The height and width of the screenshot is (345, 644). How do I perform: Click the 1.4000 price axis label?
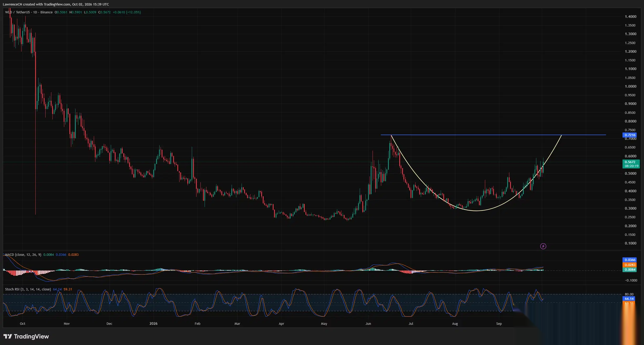click(x=630, y=17)
